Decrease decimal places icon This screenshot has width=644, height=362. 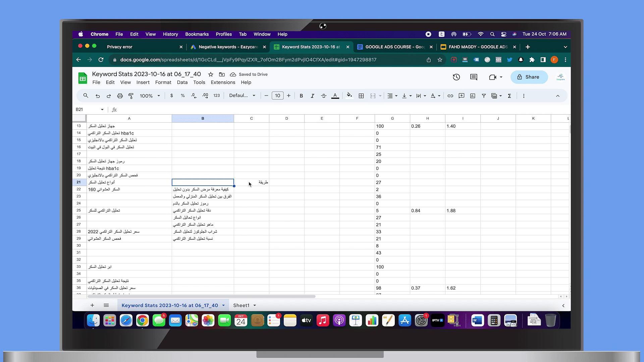tap(194, 96)
